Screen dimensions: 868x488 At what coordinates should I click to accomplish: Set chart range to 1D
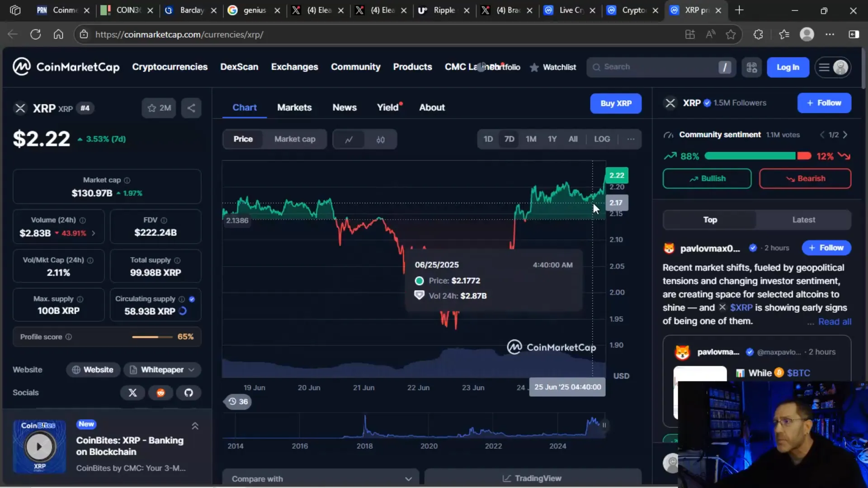click(x=488, y=139)
